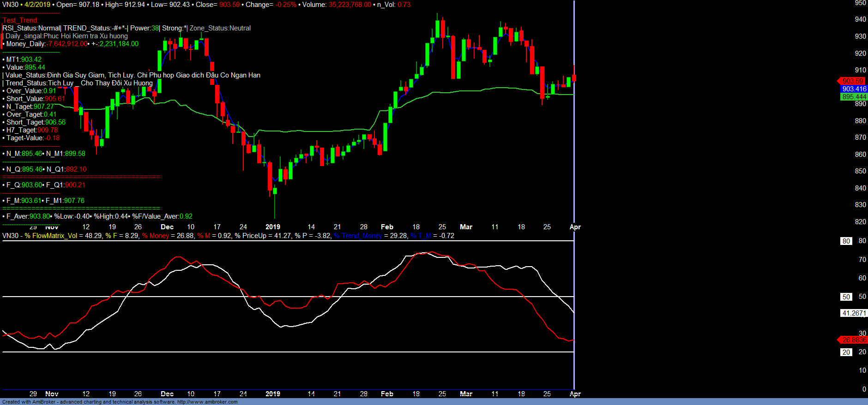The height and width of the screenshot is (405, 868).
Task: Click the 4/2/2019 date in the header
Action: 37,5
